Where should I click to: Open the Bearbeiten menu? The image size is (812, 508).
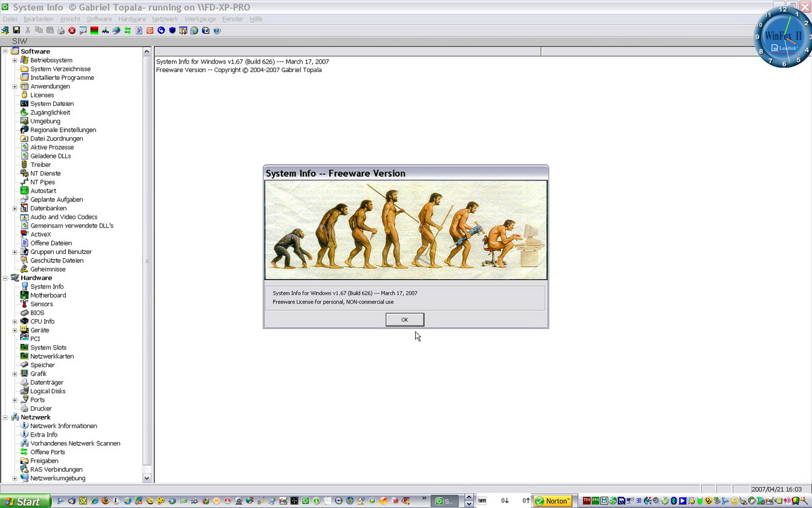coord(39,19)
